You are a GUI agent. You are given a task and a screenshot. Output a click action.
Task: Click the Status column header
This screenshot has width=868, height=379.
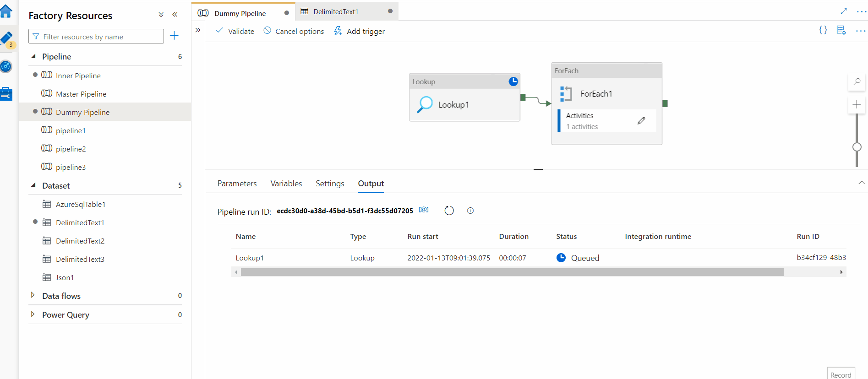click(567, 237)
